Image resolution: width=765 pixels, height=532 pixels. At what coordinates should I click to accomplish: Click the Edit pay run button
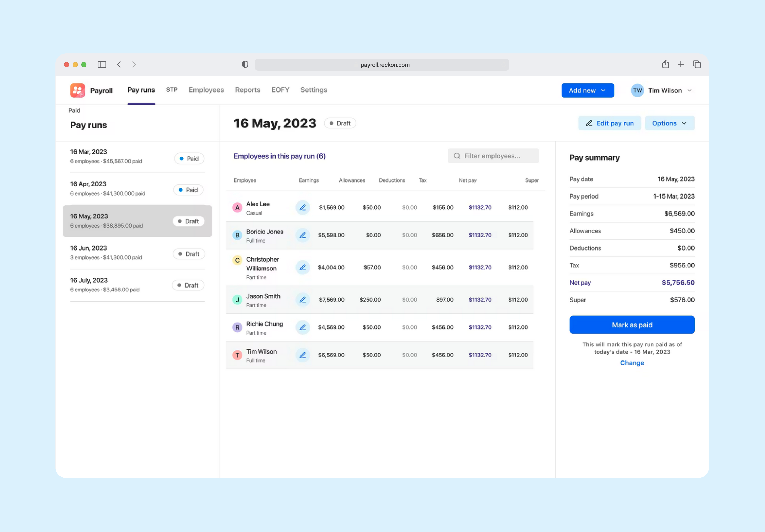click(609, 123)
